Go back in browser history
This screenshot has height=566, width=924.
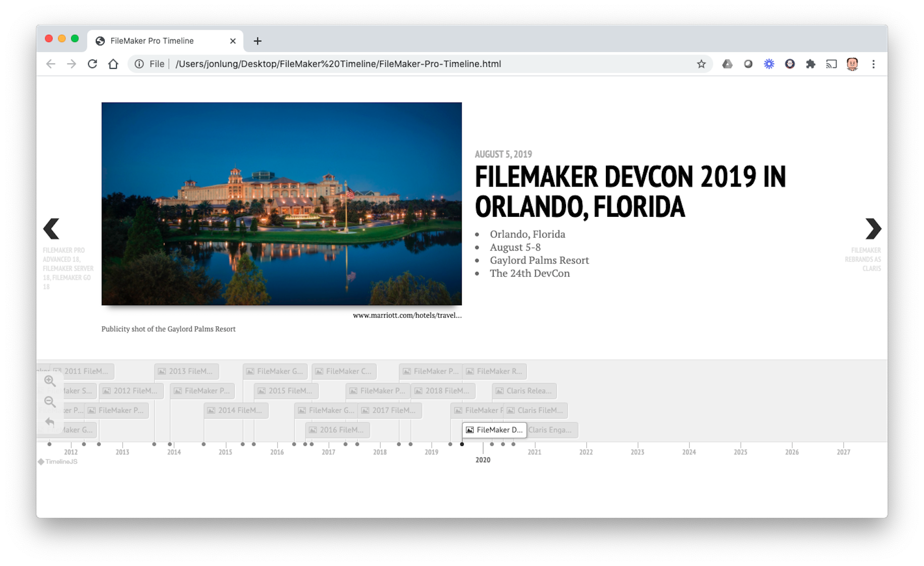(50, 64)
